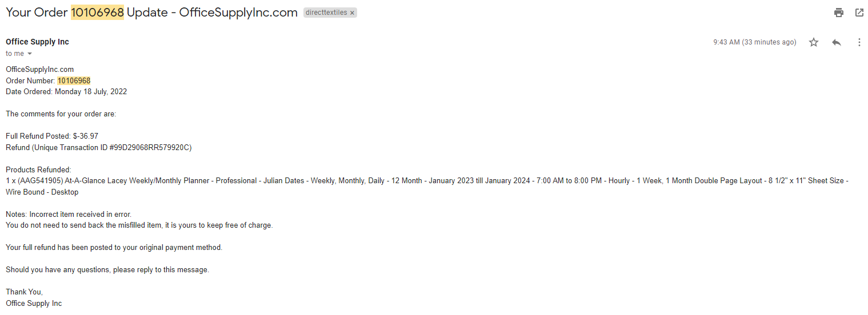This screenshot has width=868, height=315.
Task: Open the three-dot More options menu
Action: coord(859,42)
